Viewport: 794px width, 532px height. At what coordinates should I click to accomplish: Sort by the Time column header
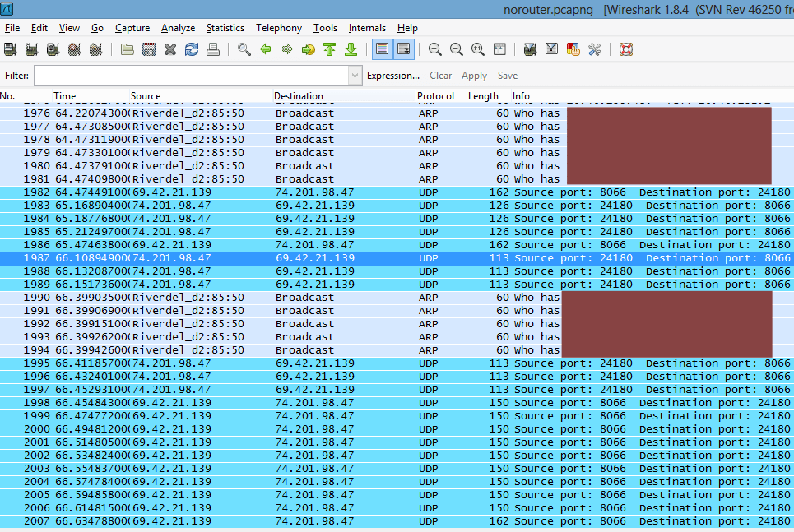point(91,95)
